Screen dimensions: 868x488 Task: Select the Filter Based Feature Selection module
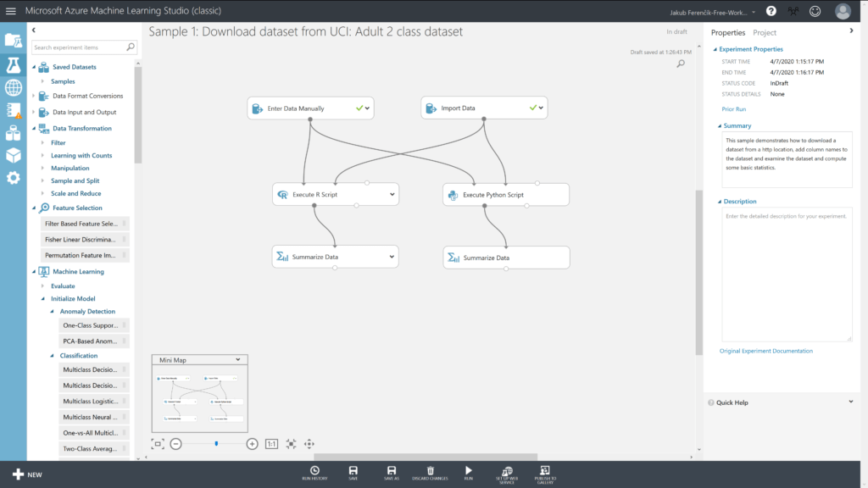click(85, 224)
